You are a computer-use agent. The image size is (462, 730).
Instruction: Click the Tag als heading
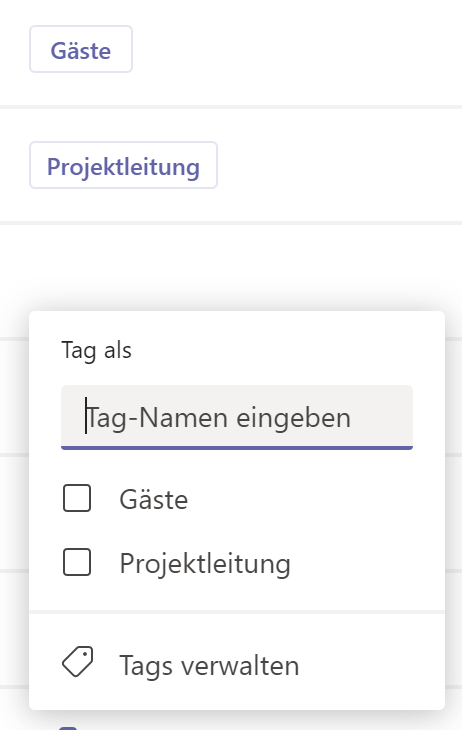(96, 350)
